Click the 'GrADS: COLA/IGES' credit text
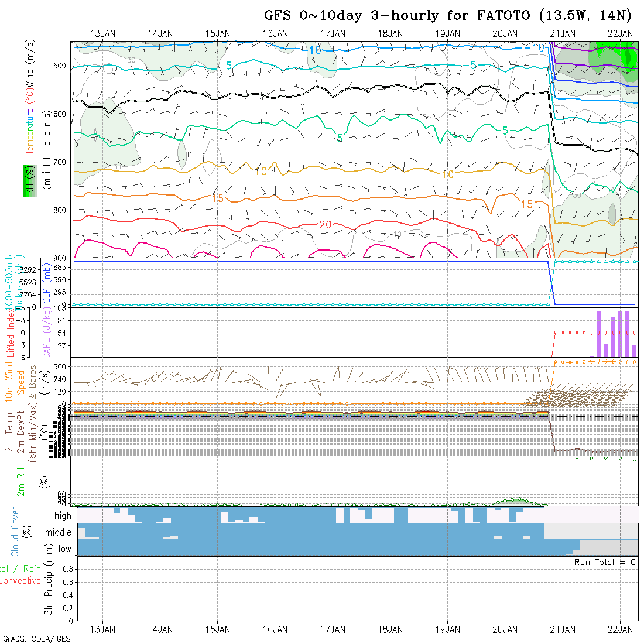This screenshot has width=644, height=644. (36, 639)
